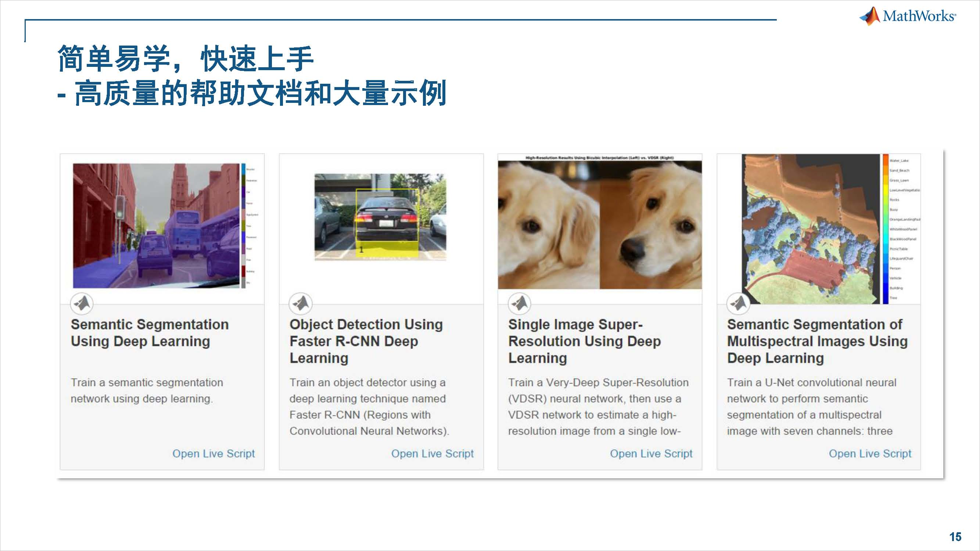This screenshot has height=551, width=980.
Task: Open Live Script for Faster R-CNN example
Action: 432,453
